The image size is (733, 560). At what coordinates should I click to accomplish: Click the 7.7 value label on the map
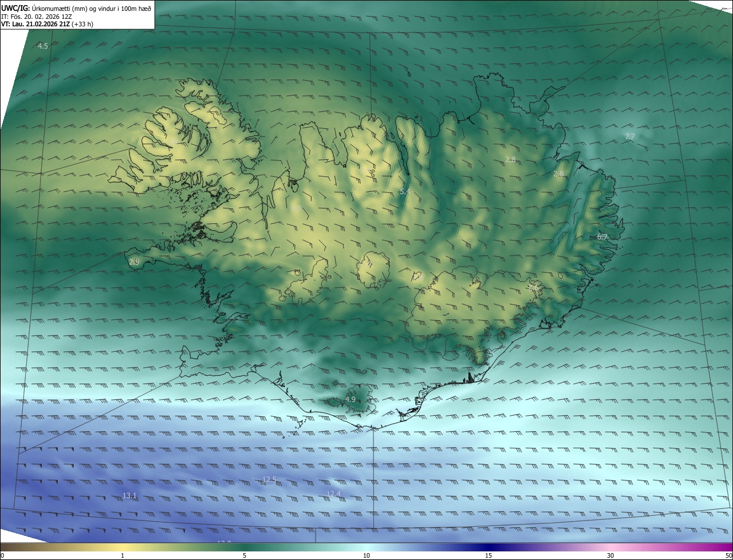629,136
